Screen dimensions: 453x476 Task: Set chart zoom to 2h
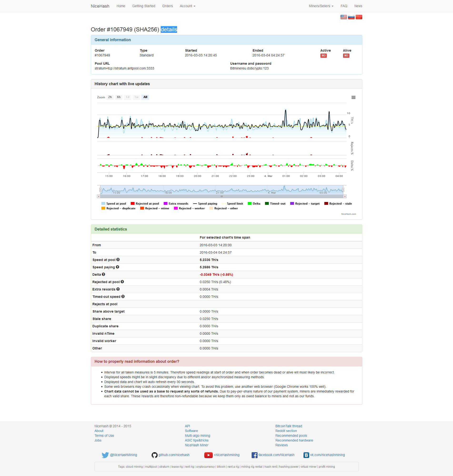(x=110, y=97)
